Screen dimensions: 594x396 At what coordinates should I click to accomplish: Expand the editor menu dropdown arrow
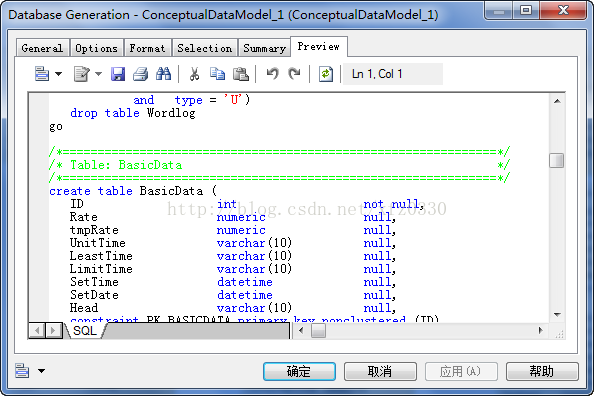click(59, 74)
